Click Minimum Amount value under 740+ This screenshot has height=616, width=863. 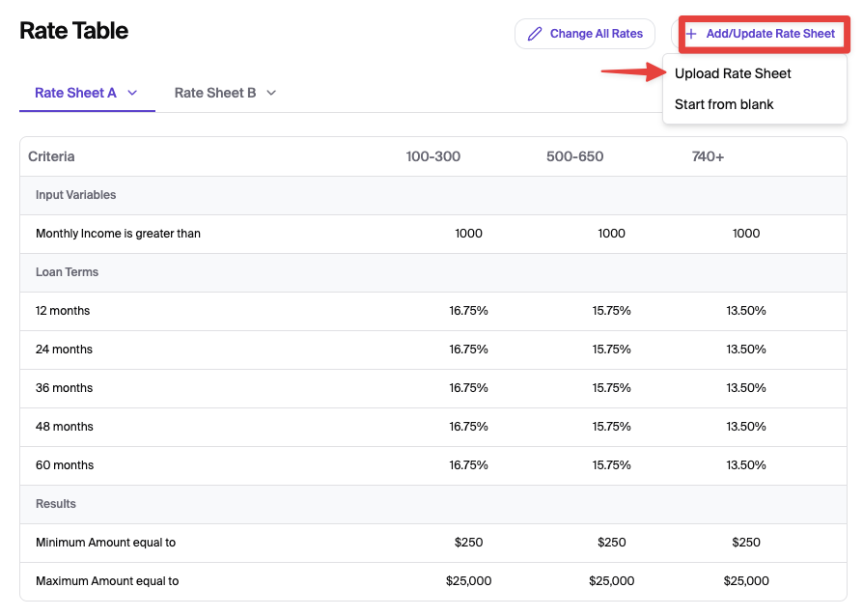(746, 543)
